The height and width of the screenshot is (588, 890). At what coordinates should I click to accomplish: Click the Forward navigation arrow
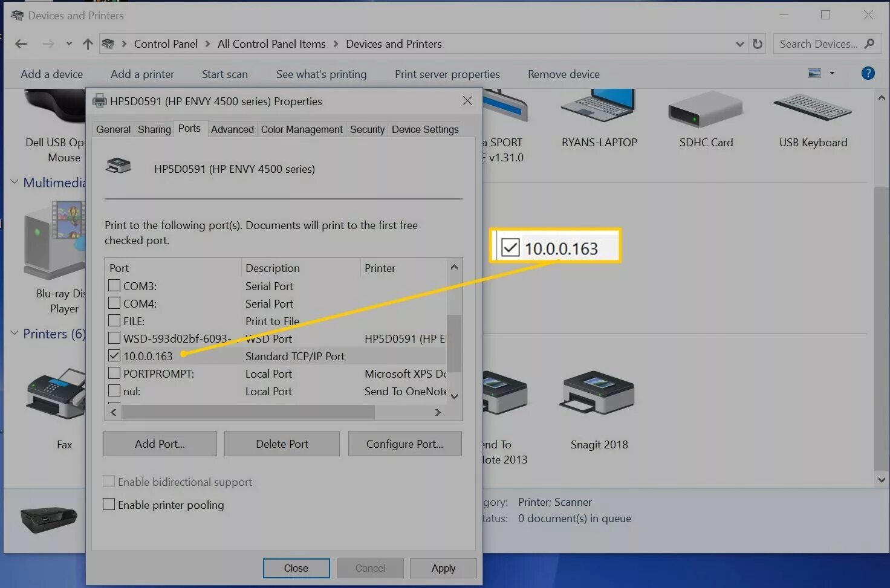[48, 44]
